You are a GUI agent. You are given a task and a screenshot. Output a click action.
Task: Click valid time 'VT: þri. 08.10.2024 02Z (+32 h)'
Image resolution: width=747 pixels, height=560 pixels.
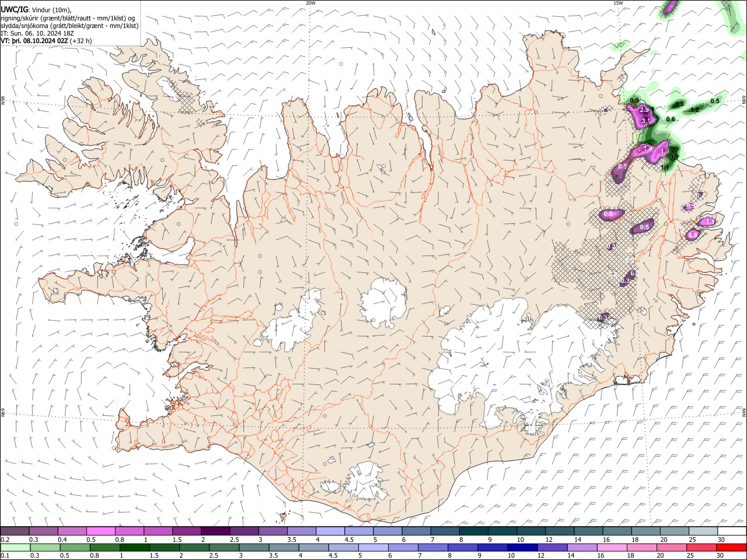[x=46, y=41]
